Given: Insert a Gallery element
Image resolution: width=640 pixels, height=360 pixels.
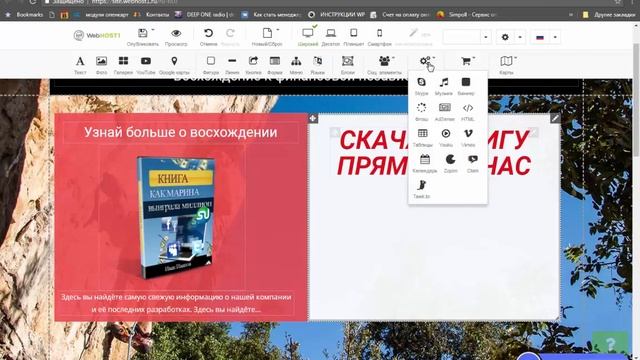Looking at the screenshot, I should tap(123, 64).
